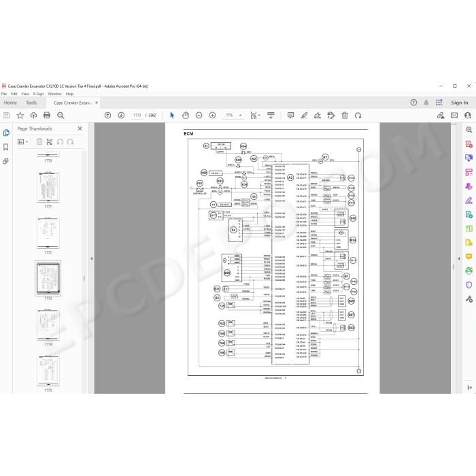Select the Hand pan tool

click(186, 116)
